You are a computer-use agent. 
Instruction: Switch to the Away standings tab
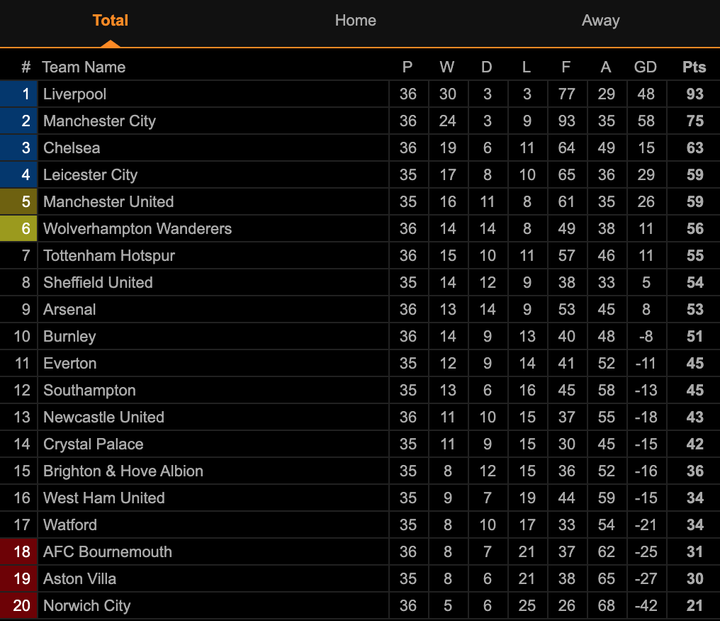600,20
